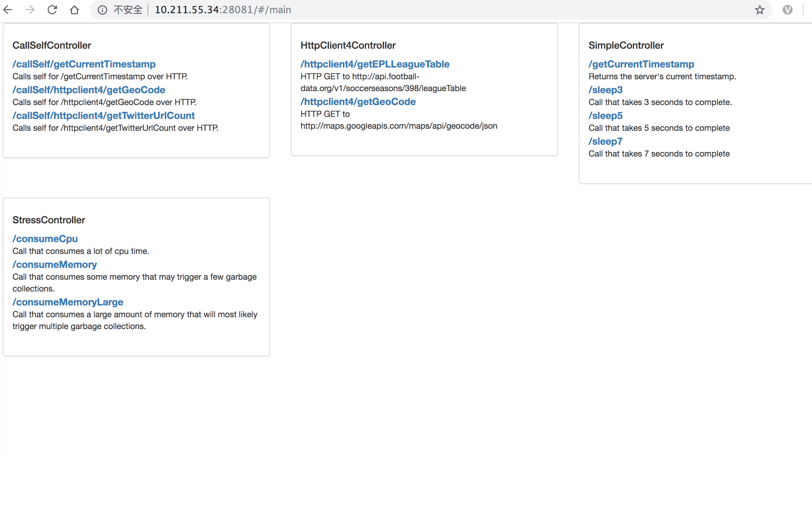
Task: Open /httpclient4/getGeoCode link
Action: 358,102
